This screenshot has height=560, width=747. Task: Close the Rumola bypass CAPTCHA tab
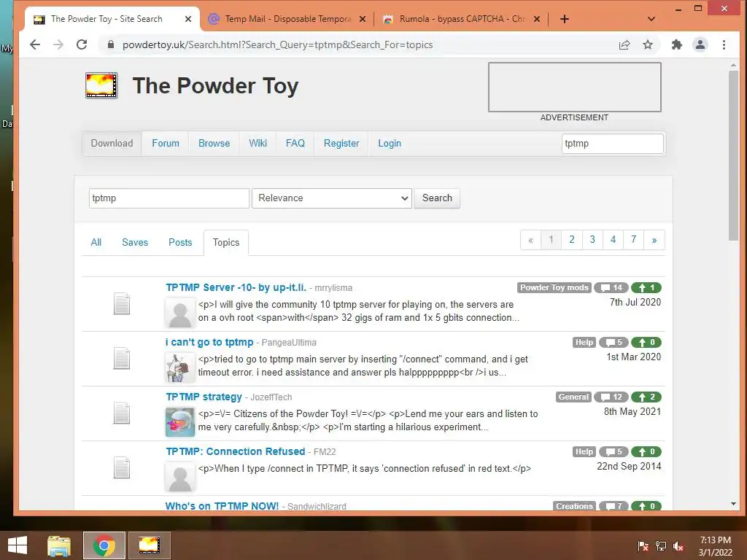pos(537,19)
